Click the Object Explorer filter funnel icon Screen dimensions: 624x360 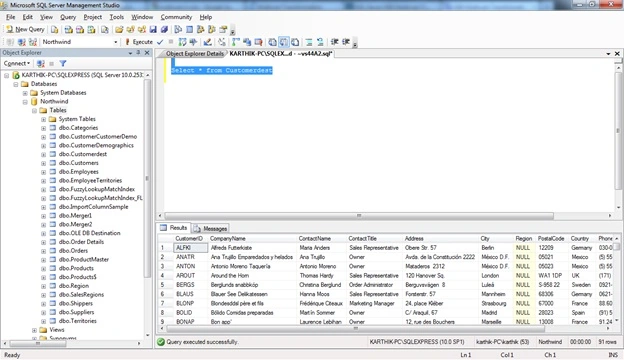pyautogui.click(x=63, y=63)
